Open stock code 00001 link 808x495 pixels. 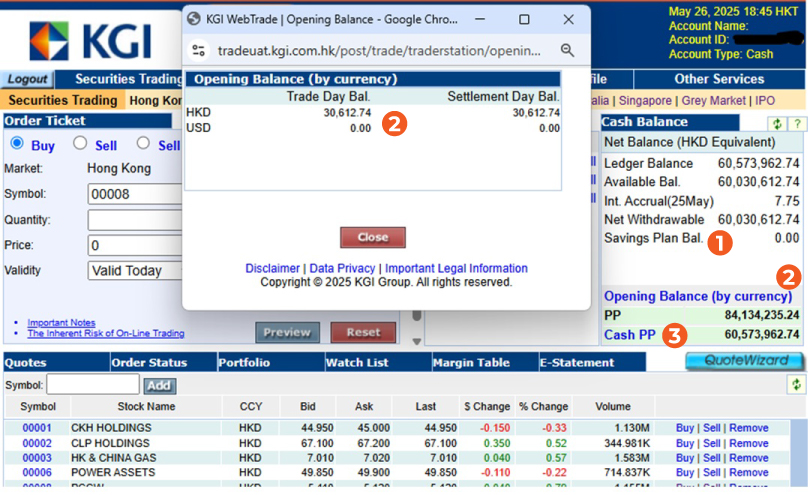click(x=37, y=428)
